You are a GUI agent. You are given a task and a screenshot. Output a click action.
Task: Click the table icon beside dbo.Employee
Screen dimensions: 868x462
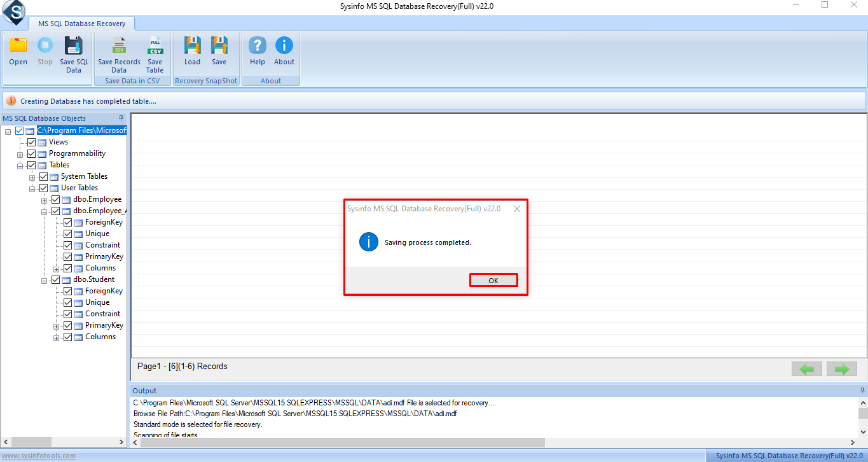[66, 200]
